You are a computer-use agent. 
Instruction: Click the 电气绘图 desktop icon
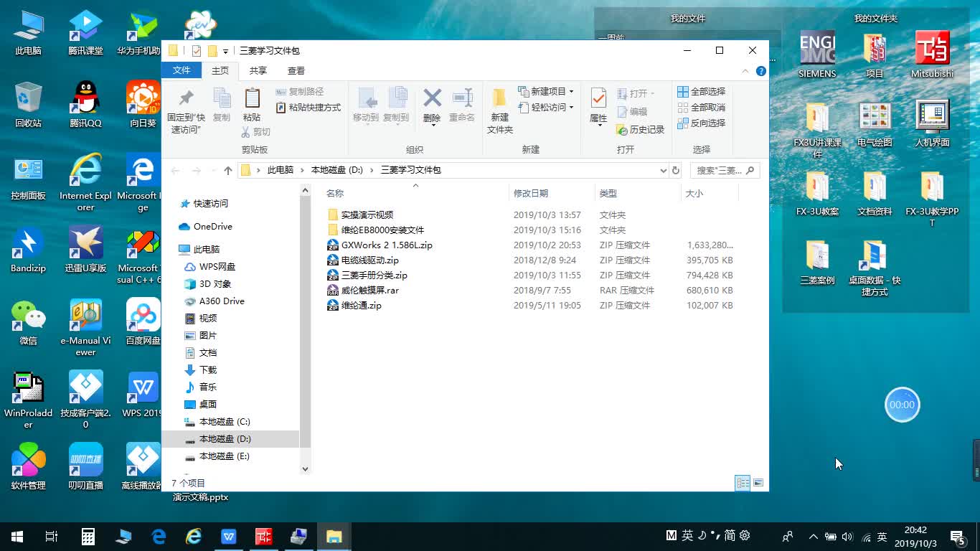click(875, 124)
